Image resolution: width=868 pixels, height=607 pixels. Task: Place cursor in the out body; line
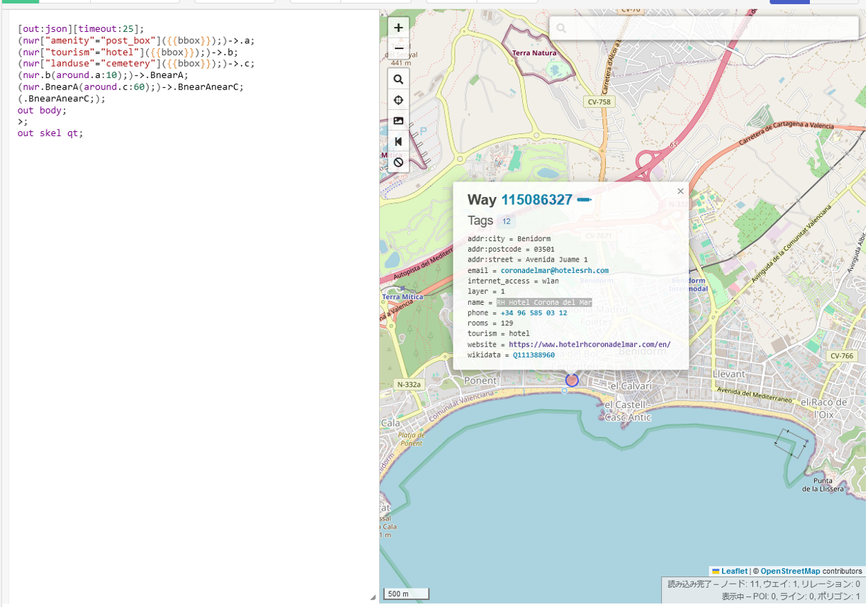click(x=42, y=110)
